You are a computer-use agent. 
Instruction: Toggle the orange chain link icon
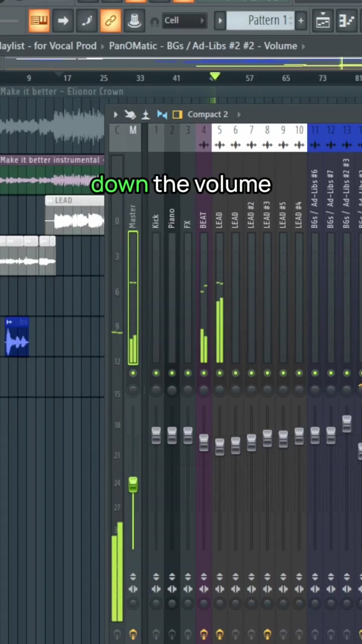[x=110, y=21]
